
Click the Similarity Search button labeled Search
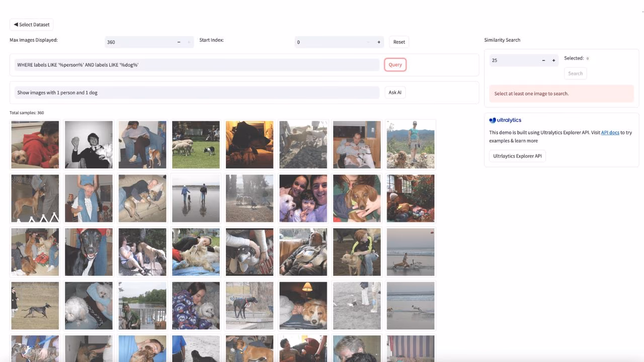pos(576,73)
